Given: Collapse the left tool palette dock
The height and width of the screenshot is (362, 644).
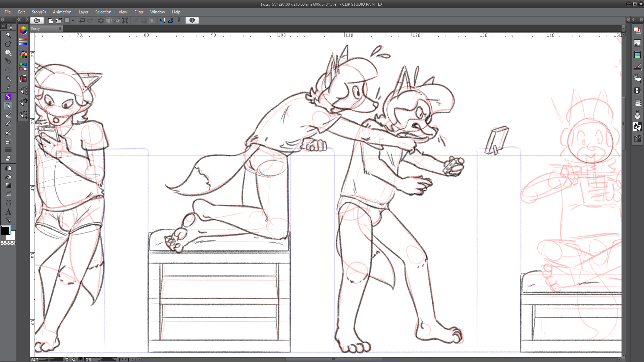Looking at the screenshot, I should 3,20.
